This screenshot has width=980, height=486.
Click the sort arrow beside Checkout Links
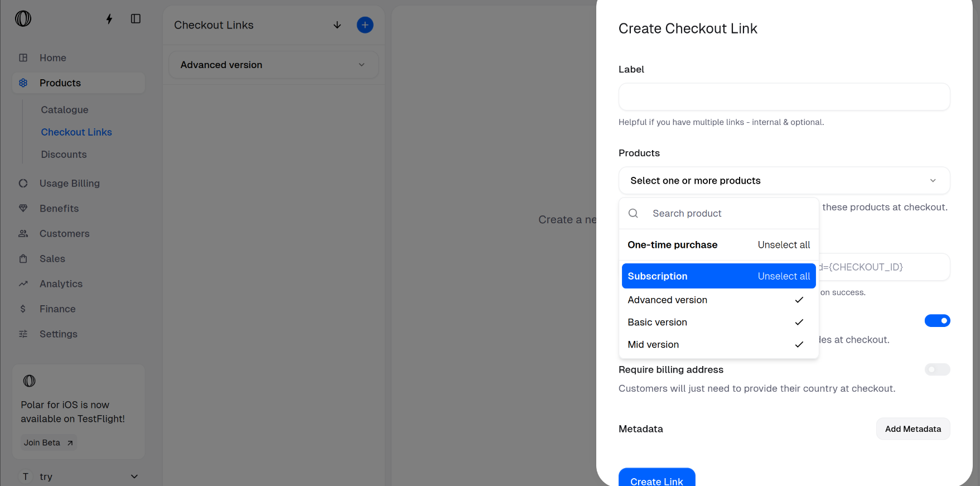click(337, 25)
